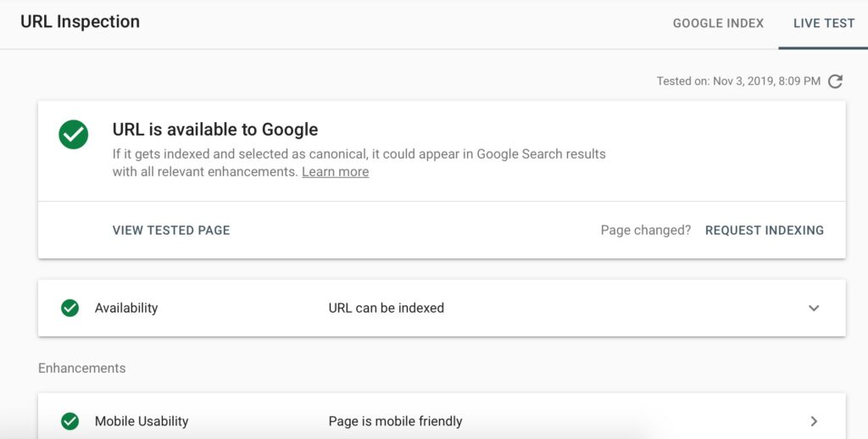This screenshot has height=439, width=868.
Task: Click the Mobile Usability row label
Action: click(x=142, y=421)
